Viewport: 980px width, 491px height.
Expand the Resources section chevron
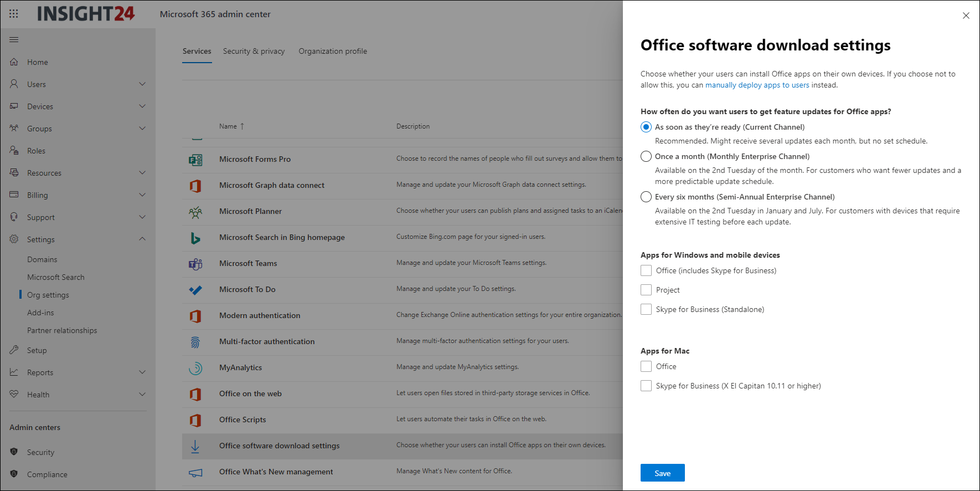point(142,172)
